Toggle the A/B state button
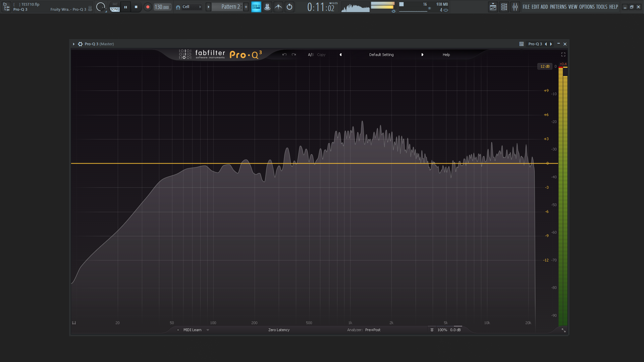The height and width of the screenshot is (362, 644). (x=311, y=55)
